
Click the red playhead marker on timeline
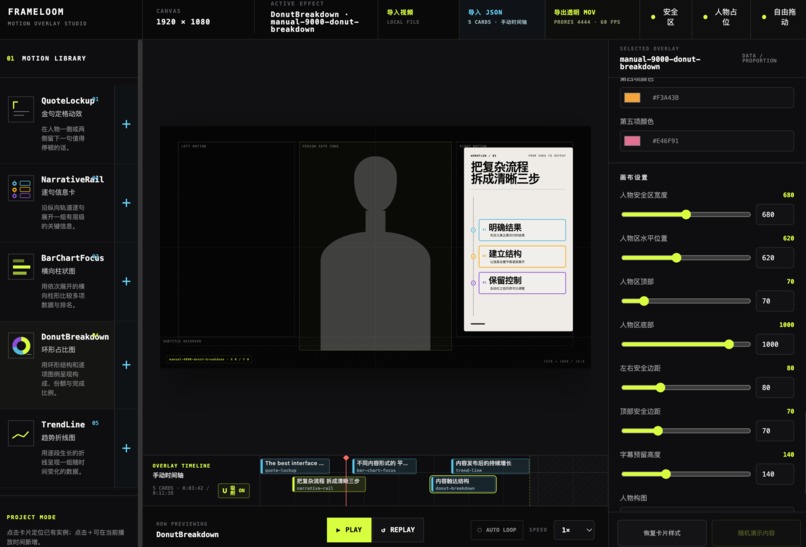(346, 458)
